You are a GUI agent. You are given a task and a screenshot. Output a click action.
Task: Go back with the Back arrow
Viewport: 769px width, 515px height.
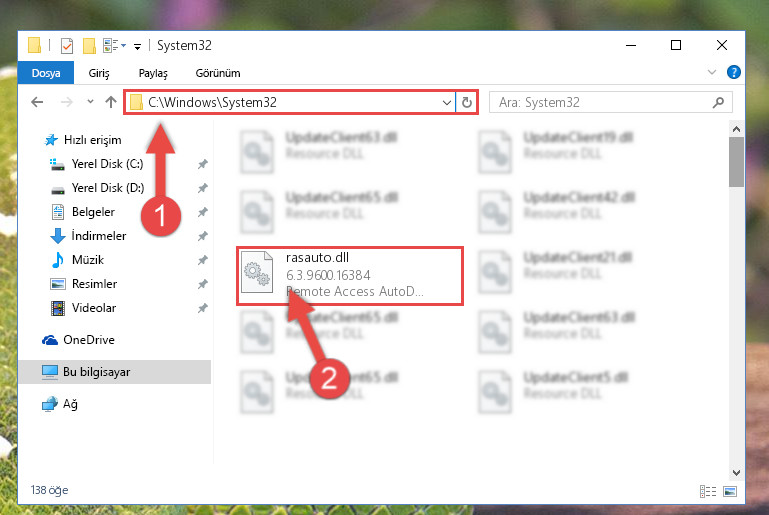pos(37,102)
